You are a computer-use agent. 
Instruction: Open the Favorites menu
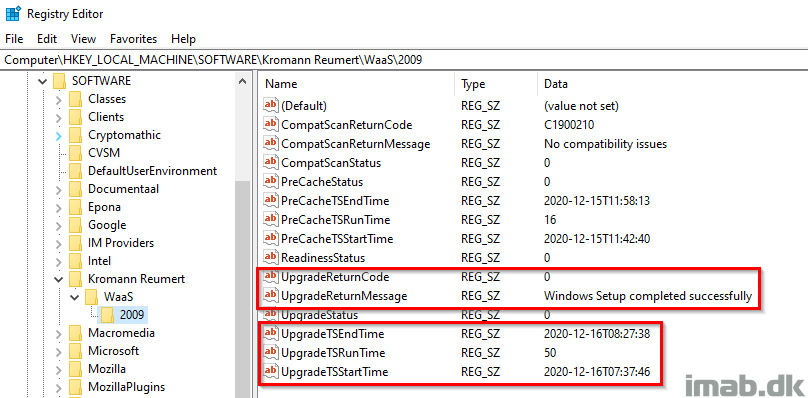[133, 39]
